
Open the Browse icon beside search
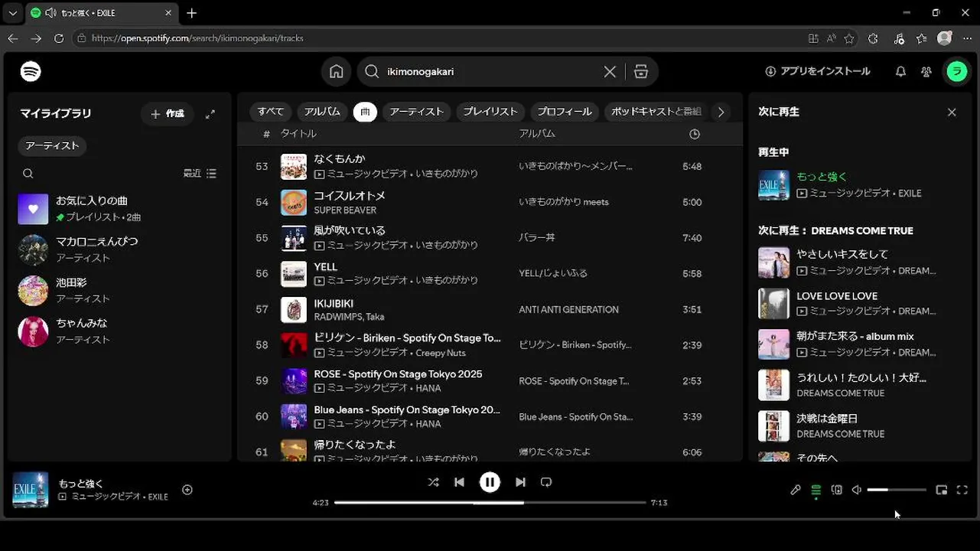point(641,71)
